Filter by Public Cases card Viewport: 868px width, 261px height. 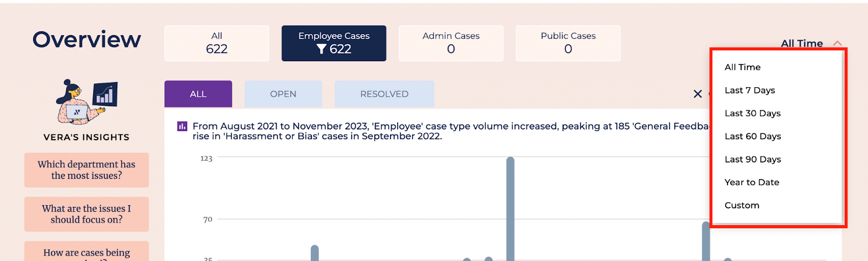pyautogui.click(x=568, y=43)
